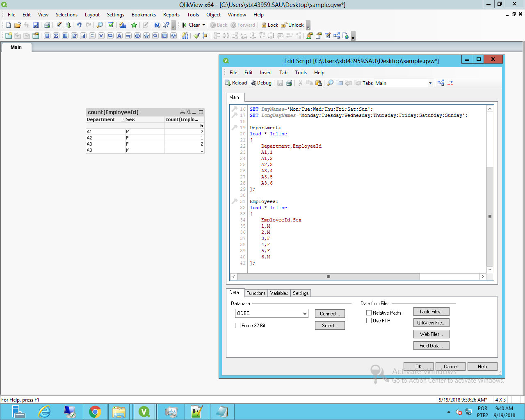Click the Field Data... button

pyautogui.click(x=431, y=346)
